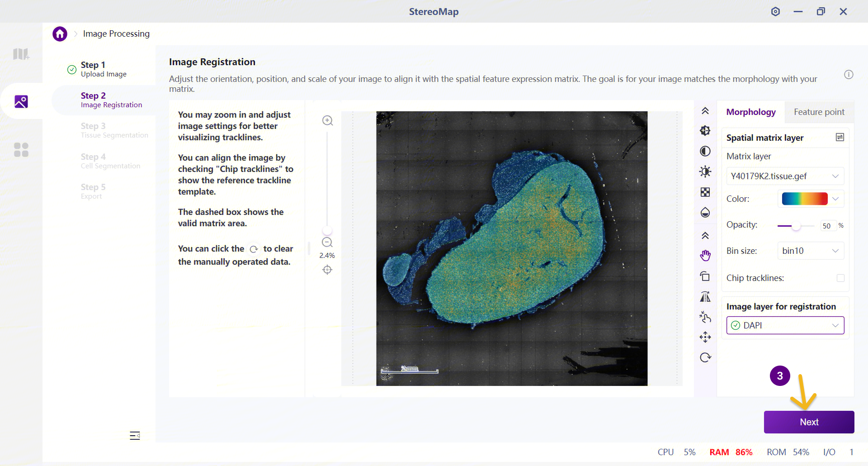Collapse the left steps panel
868x466 pixels.
coord(135,435)
